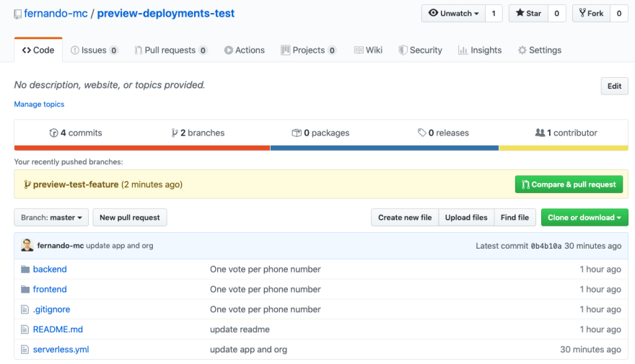Click the backend folder icon
The width and height of the screenshot is (635, 364).
[25, 270]
